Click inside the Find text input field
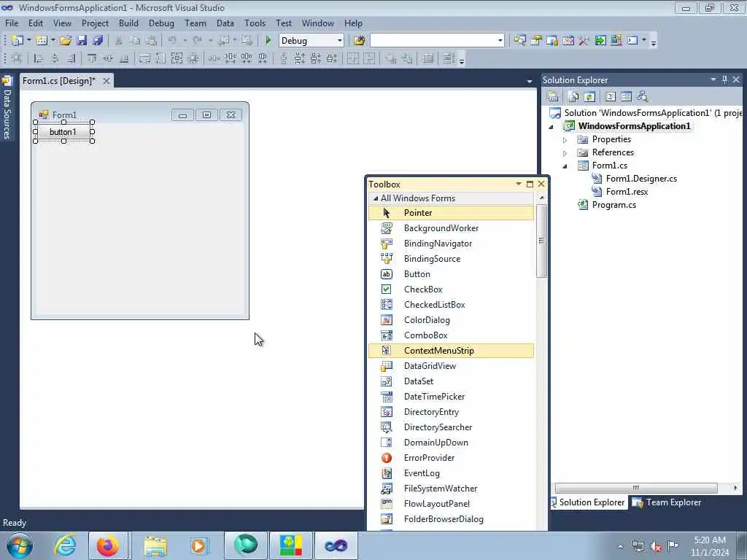The image size is (747, 560). click(433, 41)
